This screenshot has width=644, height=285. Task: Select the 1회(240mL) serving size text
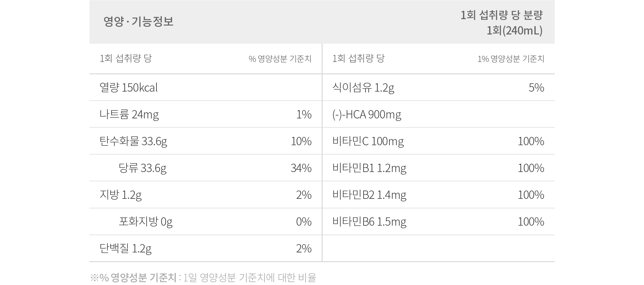515,31
